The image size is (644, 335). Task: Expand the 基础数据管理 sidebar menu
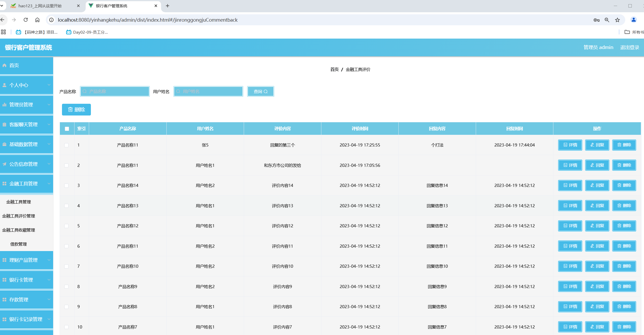[x=27, y=144]
